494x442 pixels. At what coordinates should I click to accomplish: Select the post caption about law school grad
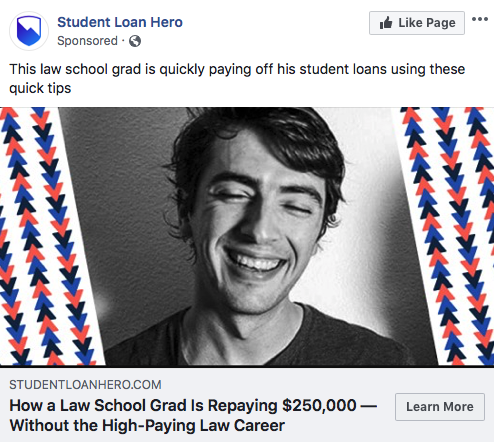(237, 79)
